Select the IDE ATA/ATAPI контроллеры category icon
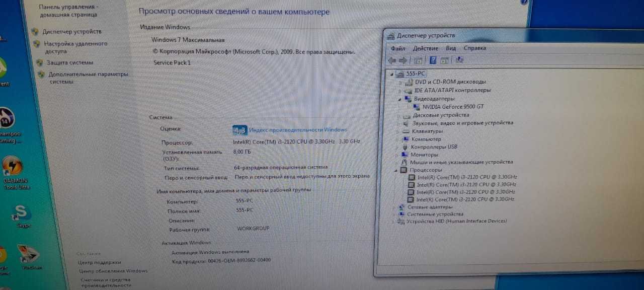This screenshot has width=644, height=290. coord(408,90)
